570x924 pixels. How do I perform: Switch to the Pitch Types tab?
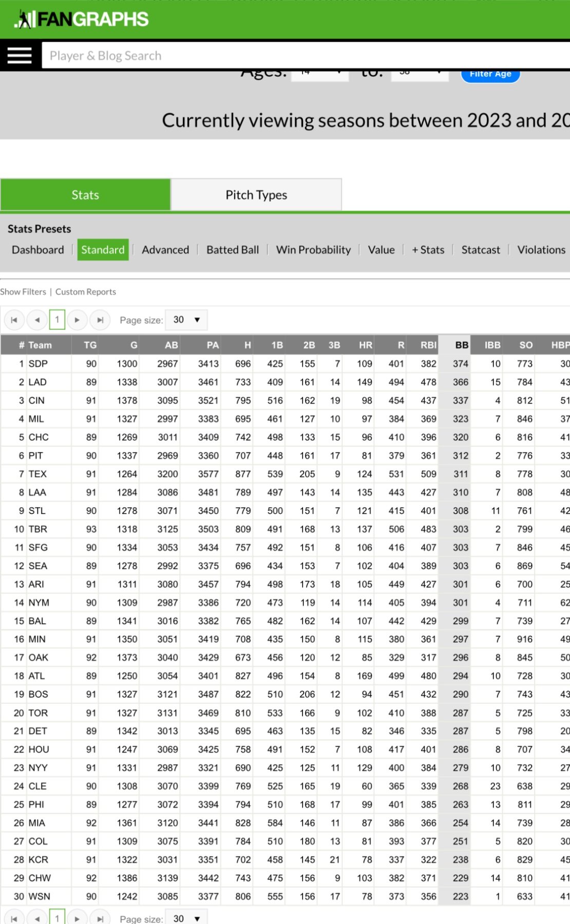click(x=256, y=195)
